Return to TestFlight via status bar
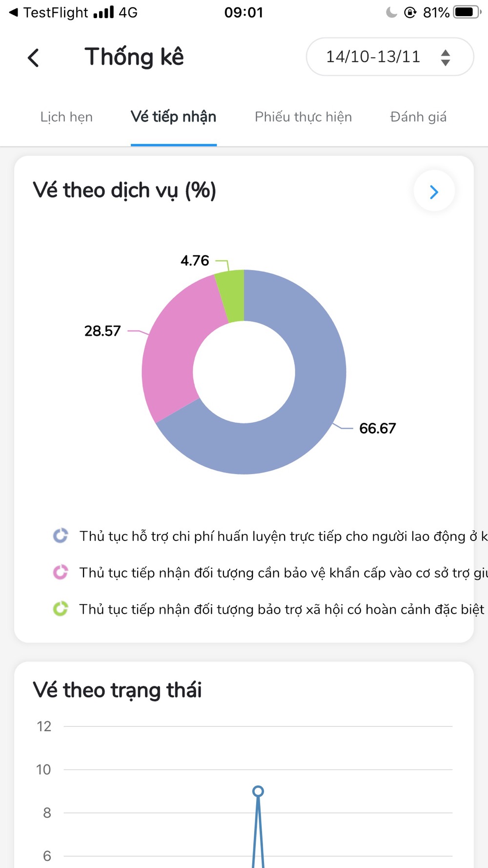The image size is (488, 868). (49, 12)
